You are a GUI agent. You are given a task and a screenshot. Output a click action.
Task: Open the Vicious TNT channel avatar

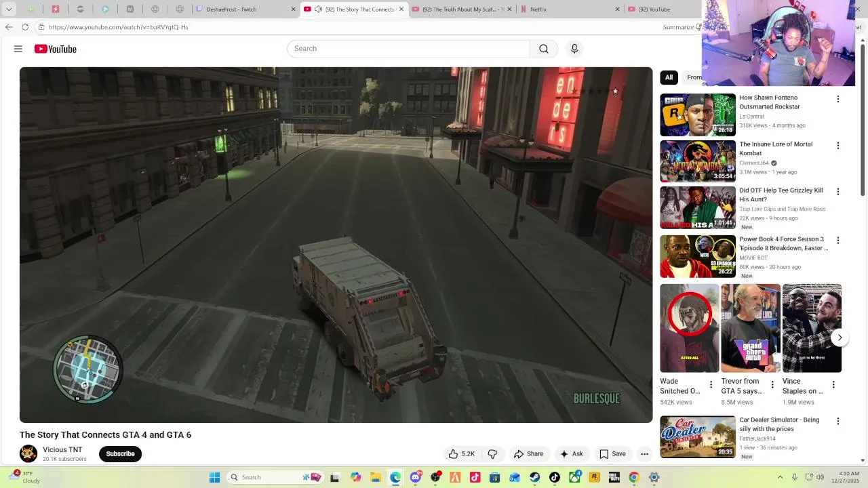pos(28,453)
